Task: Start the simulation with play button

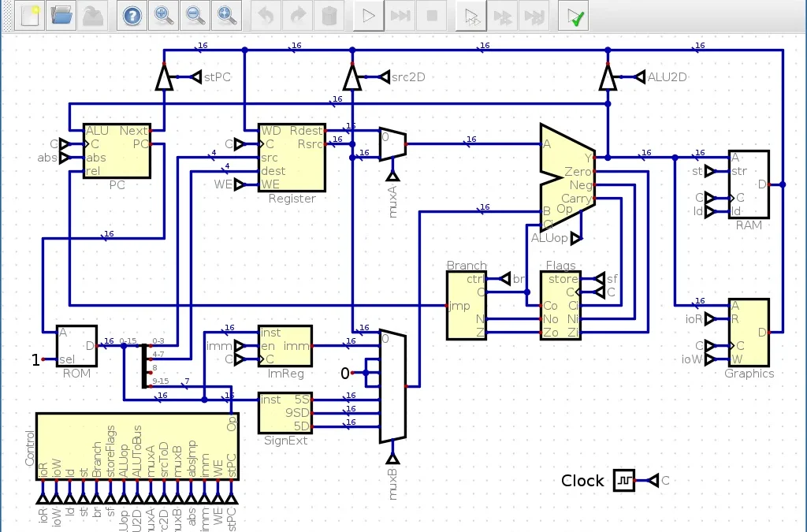Action: click(369, 15)
